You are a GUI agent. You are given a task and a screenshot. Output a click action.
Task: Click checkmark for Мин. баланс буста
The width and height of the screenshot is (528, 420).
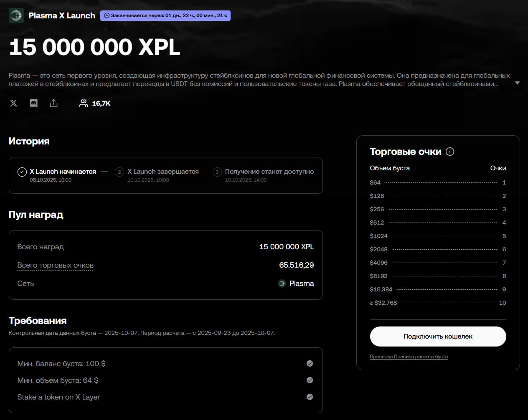pyautogui.click(x=310, y=364)
